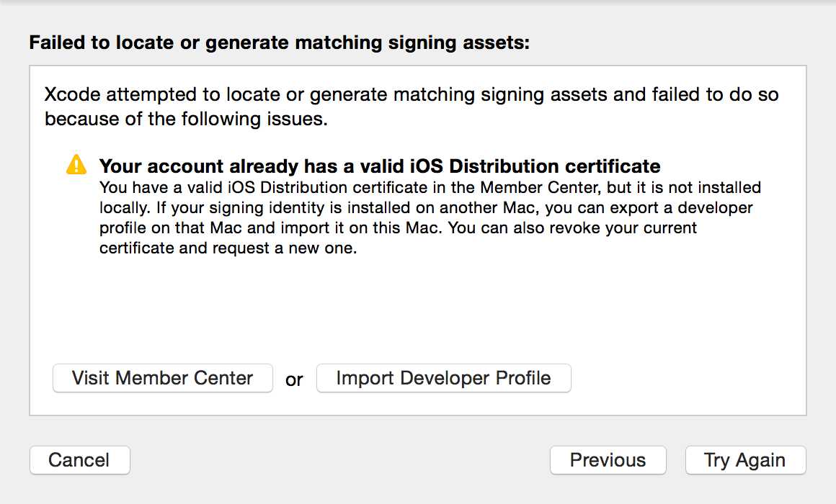This screenshot has width=836, height=504.
Task: Click the yellow warning triangle icon
Action: (76, 165)
